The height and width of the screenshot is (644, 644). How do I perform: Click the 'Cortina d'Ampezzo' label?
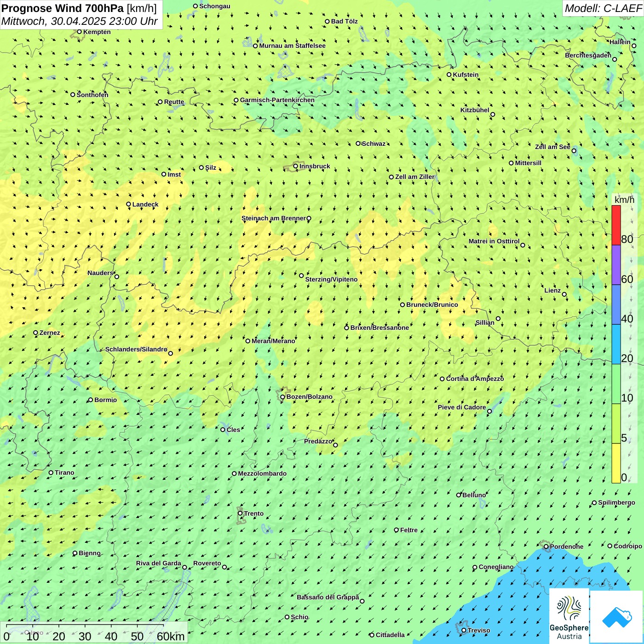[475, 379]
